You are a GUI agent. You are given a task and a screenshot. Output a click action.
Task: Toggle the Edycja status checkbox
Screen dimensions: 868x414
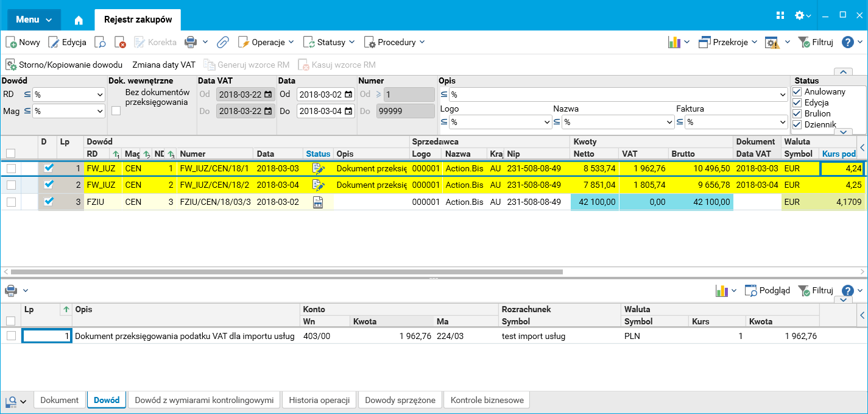797,102
